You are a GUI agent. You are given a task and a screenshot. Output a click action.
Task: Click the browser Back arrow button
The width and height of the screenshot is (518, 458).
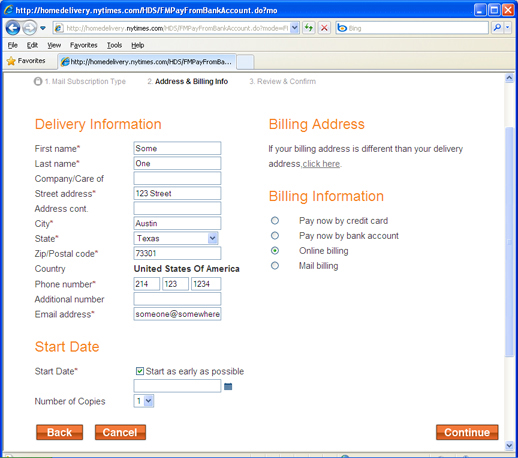pyautogui.click(x=13, y=28)
